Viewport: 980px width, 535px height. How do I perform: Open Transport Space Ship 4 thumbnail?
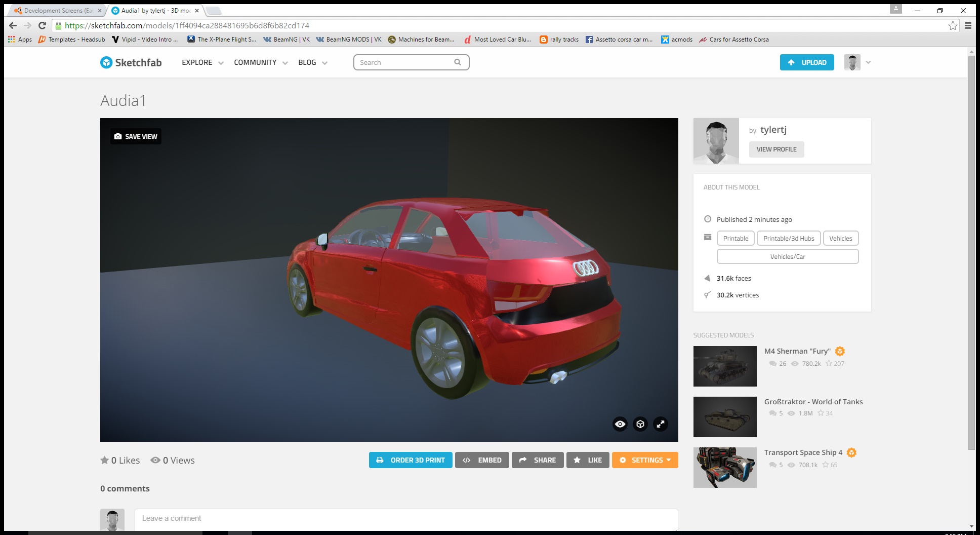coord(725,468)
